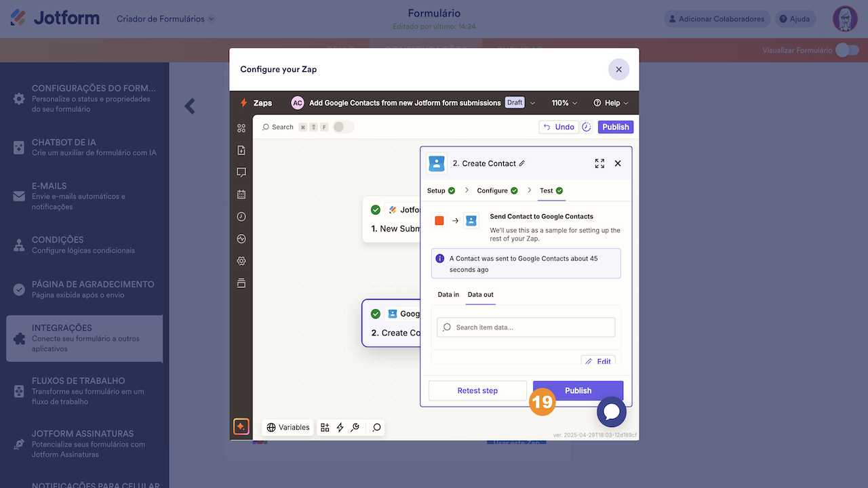Open the 110% zoom level dropdown
The image size is (868, 488).
click(x=564, y=103)
